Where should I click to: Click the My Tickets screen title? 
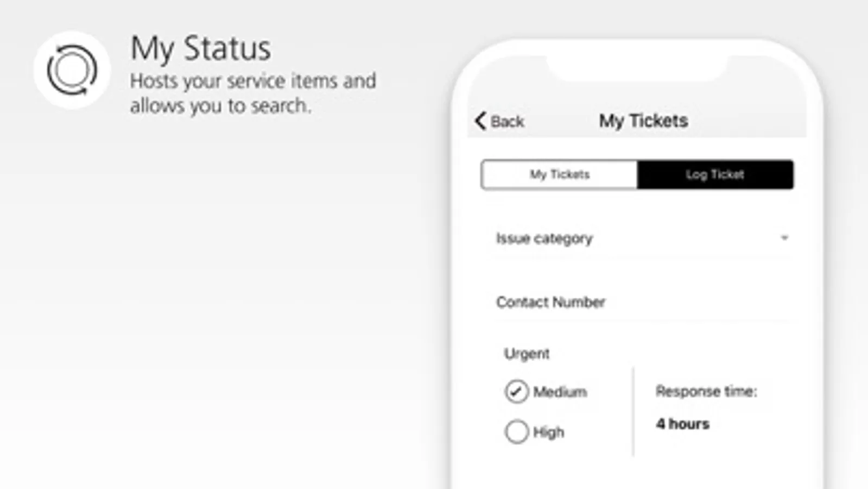tap(643, 121)
